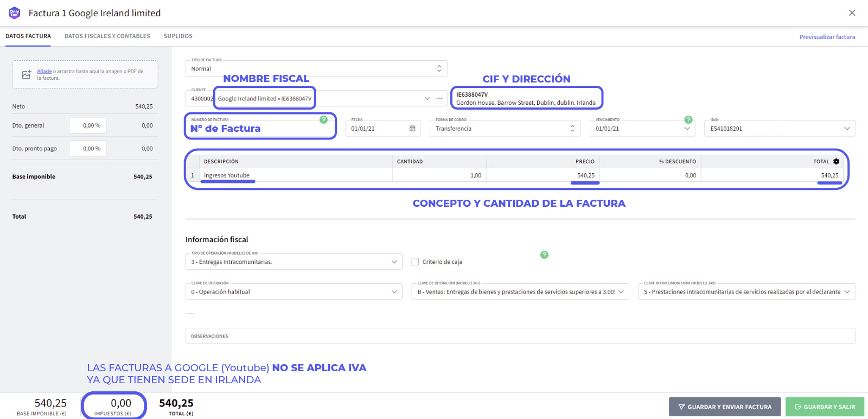Enable the Criterio de caja checkbox
Viewport: 868px width, 419px height.
[415, 262]
